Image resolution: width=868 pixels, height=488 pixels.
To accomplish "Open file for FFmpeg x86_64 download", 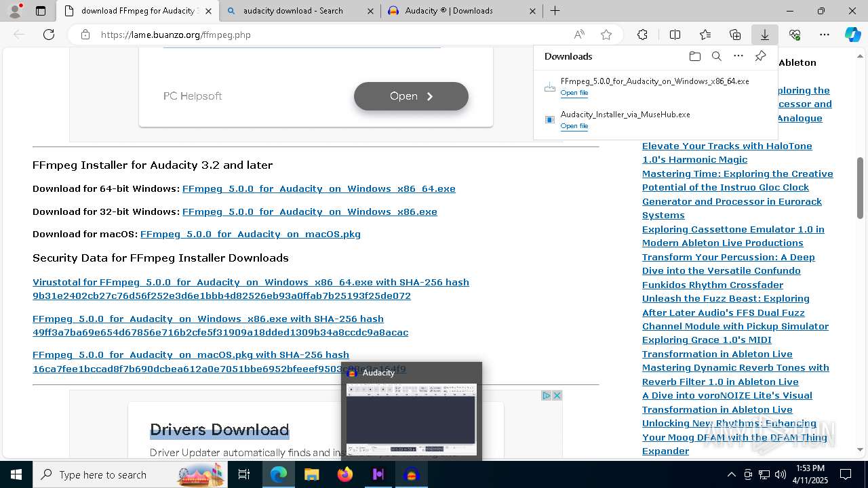I will 574,93.
